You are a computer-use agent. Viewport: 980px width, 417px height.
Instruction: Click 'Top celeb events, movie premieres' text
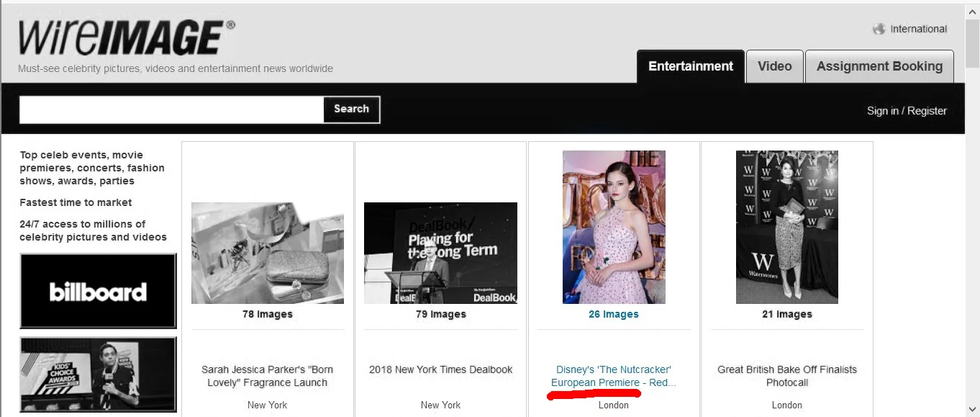(92, 168)
